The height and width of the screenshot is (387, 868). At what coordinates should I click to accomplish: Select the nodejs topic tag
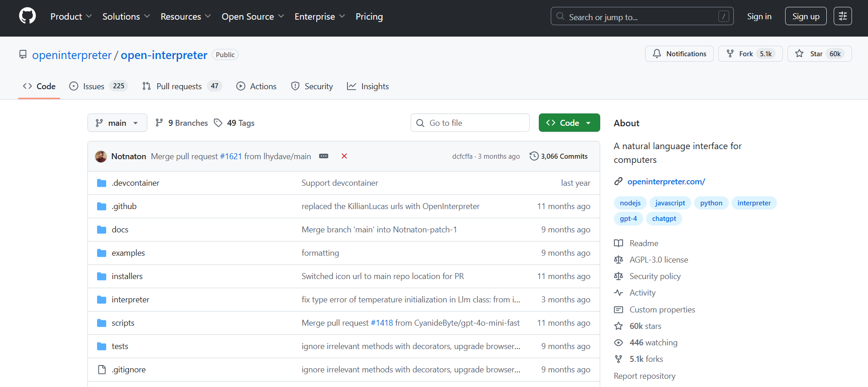630,203
